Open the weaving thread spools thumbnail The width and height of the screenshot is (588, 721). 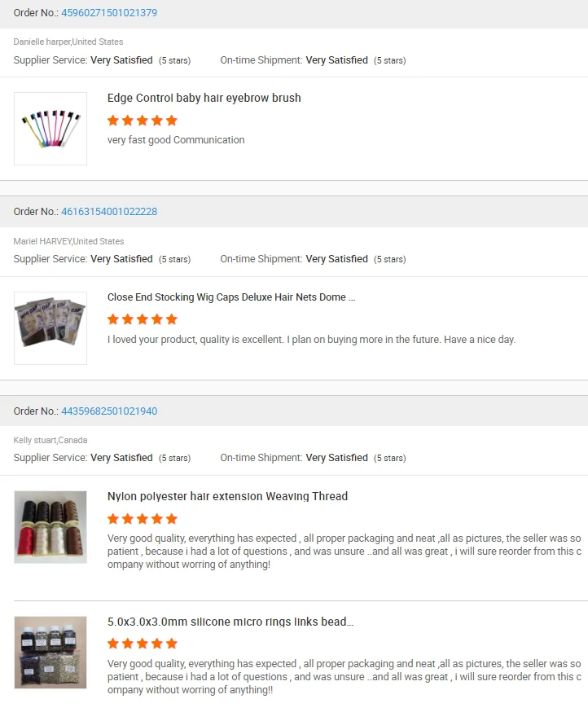click(x=50, y=526)
